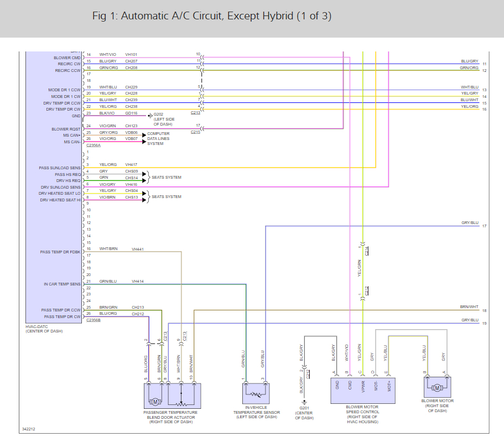Click the C215 connector label

click(x=195, y=132)
